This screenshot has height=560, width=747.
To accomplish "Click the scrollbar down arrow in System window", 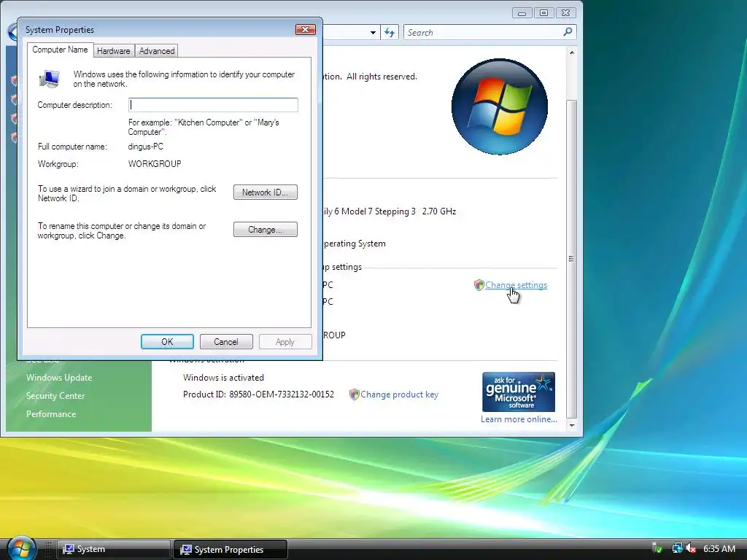I will click(572, 425).
